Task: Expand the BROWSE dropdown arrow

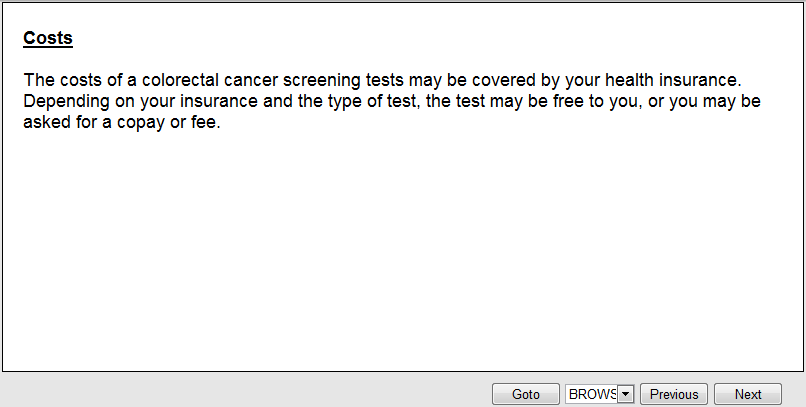Action: pos(626,394)
